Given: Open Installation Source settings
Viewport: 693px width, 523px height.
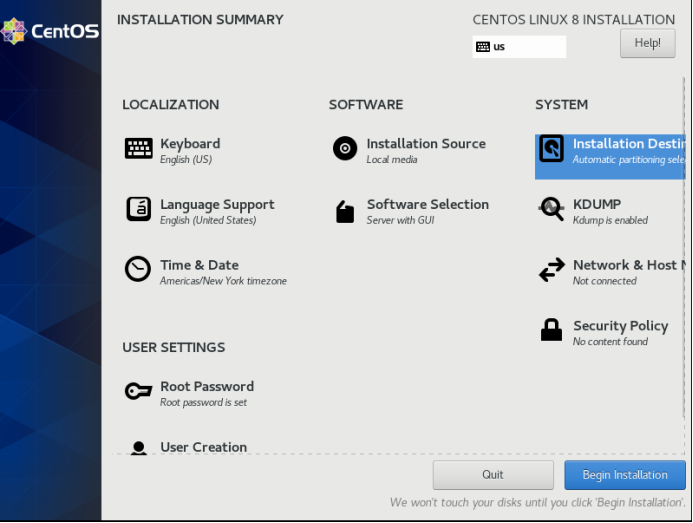Looking at the screenshot, I should pyautogui.click(x=426, y=144).
